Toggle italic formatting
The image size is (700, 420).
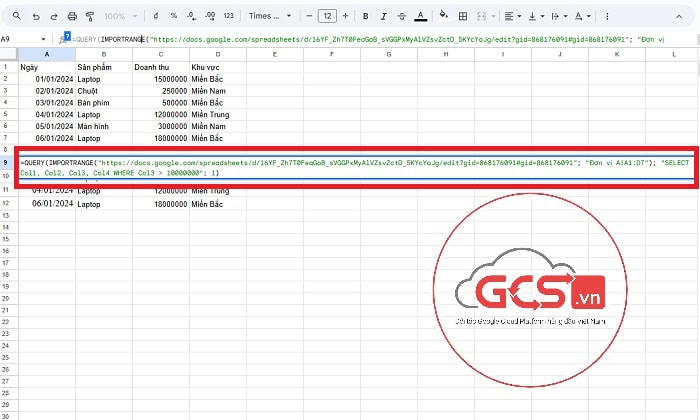[383, 16]
